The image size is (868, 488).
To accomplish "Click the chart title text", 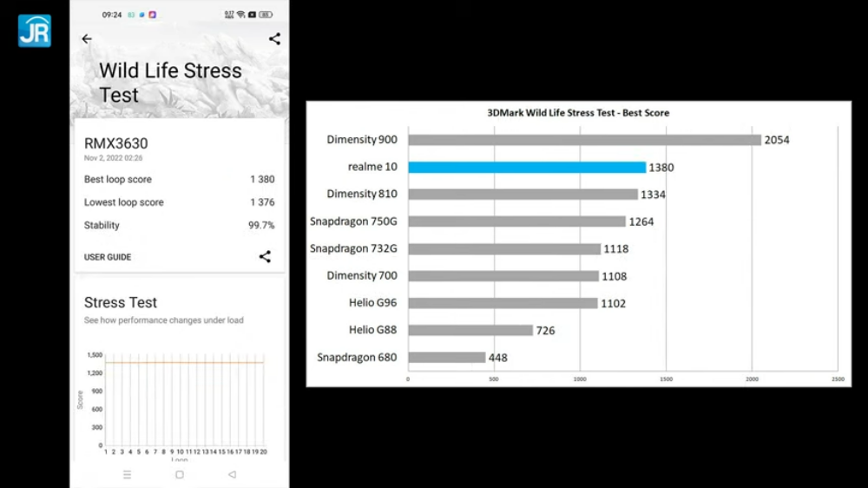I will tap(578, 113).
